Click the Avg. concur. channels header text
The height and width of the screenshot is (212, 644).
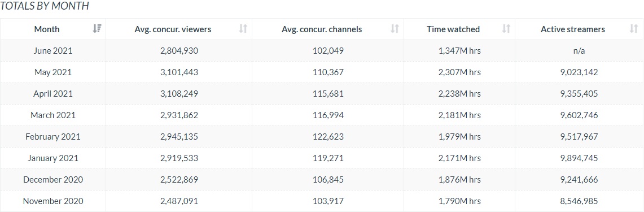(x=322, y=29)
